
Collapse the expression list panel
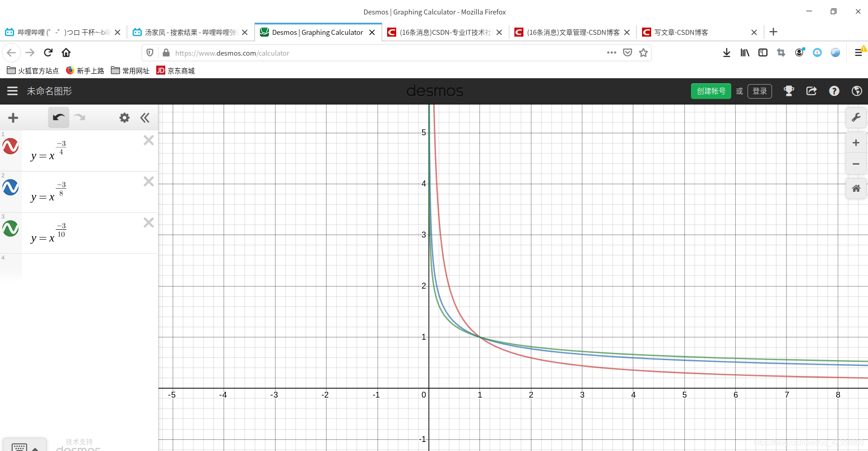(145, 118)
